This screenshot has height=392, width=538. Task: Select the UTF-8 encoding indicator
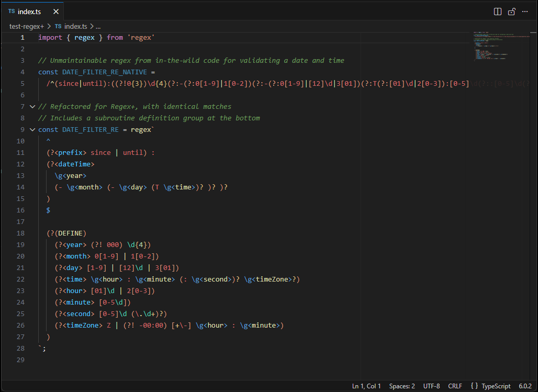(431, 386)
